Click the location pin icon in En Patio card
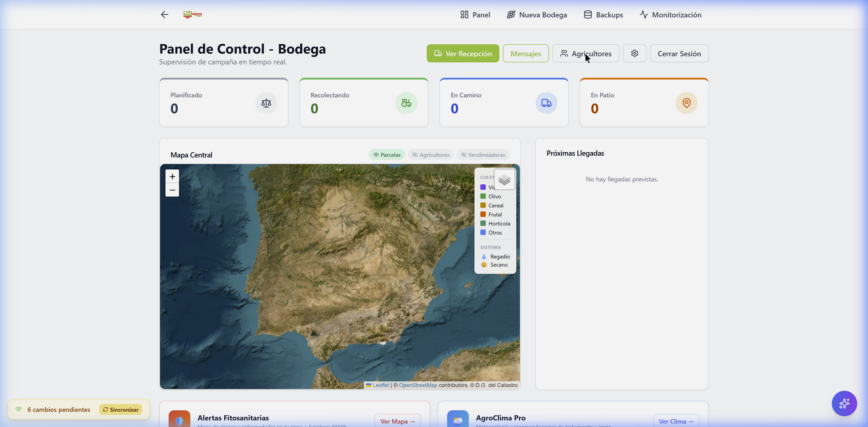 tap(687, 103)
